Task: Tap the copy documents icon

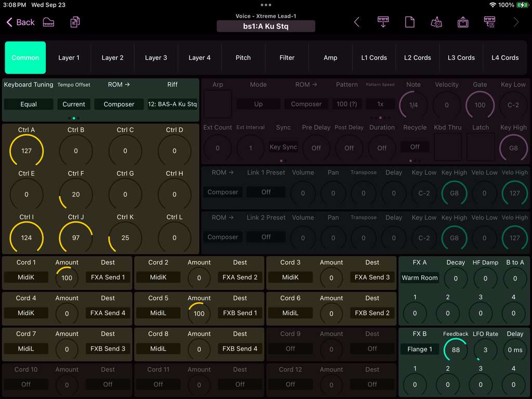Action: tap(75, 22)
